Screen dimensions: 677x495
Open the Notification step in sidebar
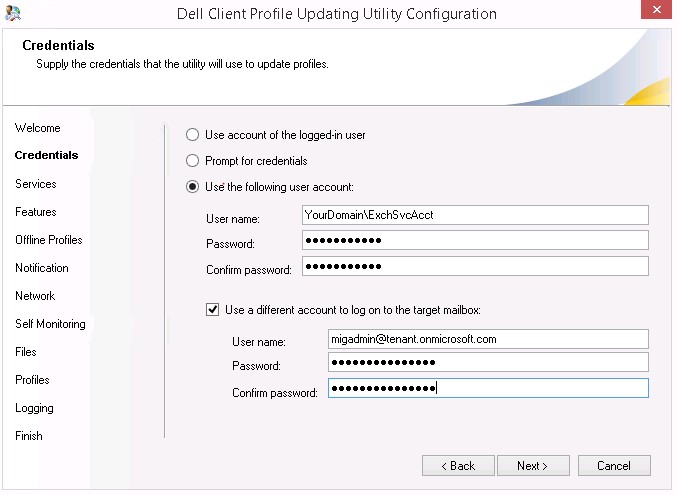(x=42, y=268)
